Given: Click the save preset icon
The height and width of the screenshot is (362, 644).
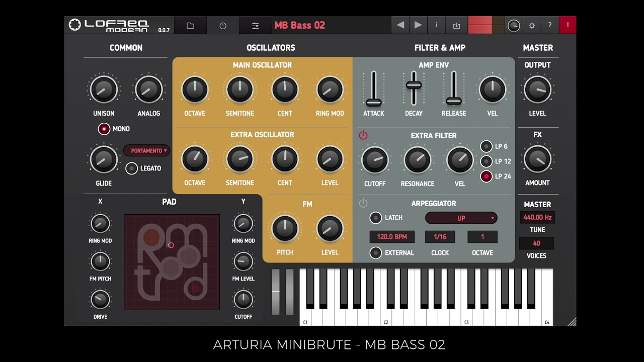Looking at the screenshot, I should click(456, 25).
